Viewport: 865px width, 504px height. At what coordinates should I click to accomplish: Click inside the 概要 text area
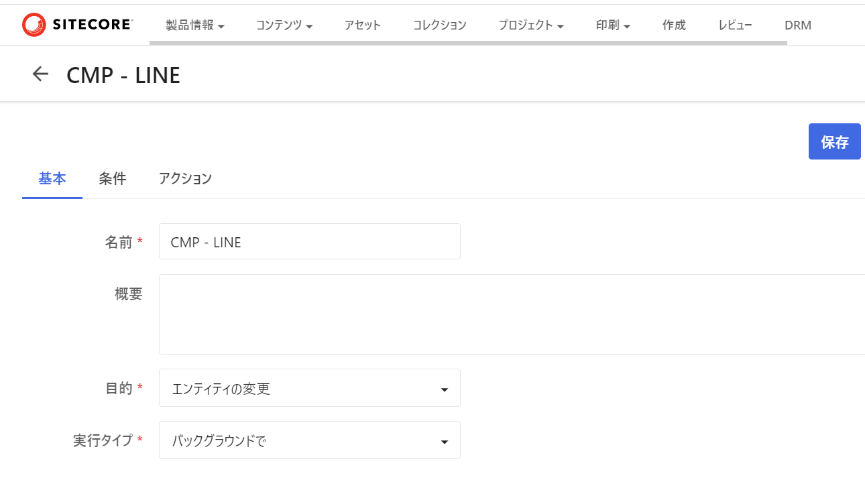[512, 314]
